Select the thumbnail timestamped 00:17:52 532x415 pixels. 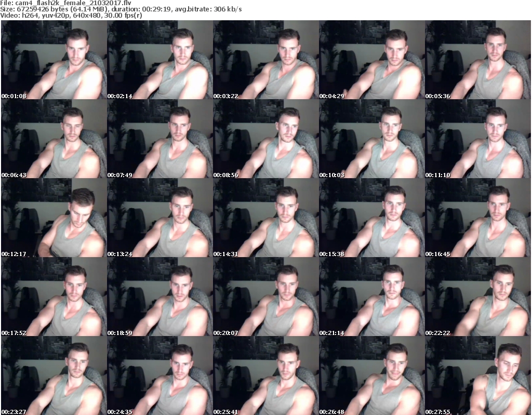click(x=54, y=297)
